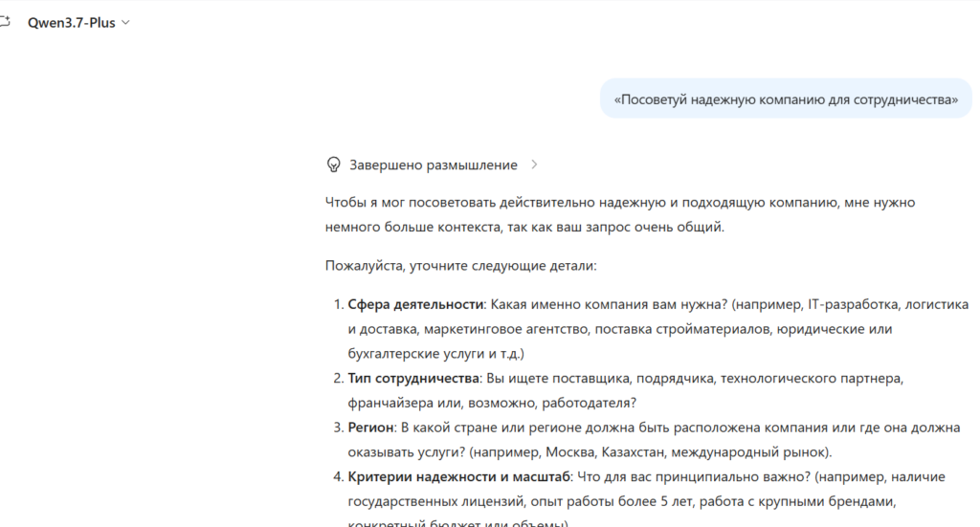Viewport: 980px width, 527px height.
Task: Click bold text 'Сфера деятельности'
Action: point(415,304)
